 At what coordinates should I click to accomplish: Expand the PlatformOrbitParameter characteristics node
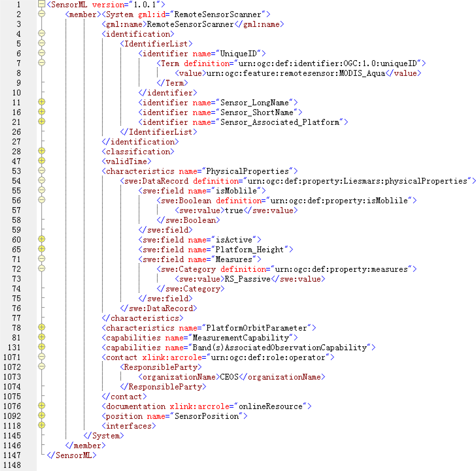(42, 327)
